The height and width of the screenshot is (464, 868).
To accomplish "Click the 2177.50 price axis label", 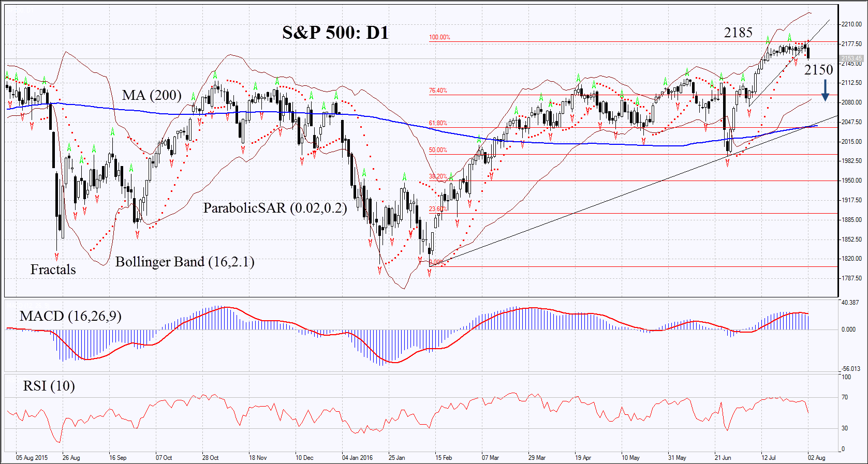I will (851, 44).
